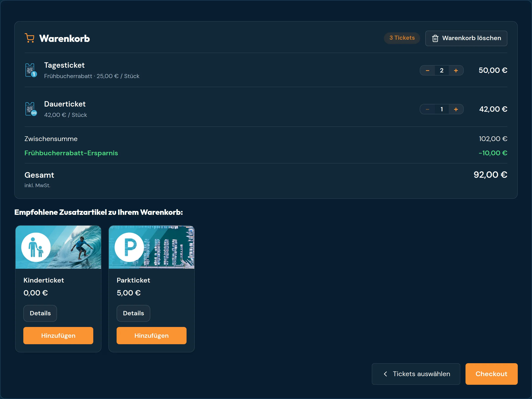Open Details for Kinderticket
The width and height of the screenshot is (532, 399).
[40, 313]
